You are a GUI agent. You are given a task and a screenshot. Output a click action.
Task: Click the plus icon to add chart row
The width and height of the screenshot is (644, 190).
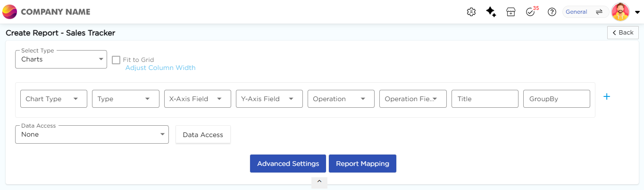(x=607, y=96)
